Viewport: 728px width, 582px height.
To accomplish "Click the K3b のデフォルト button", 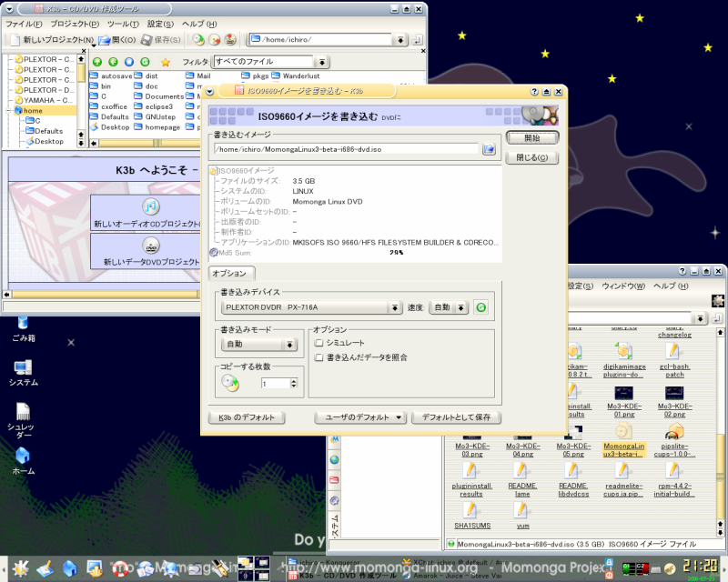I will [247, 417].
